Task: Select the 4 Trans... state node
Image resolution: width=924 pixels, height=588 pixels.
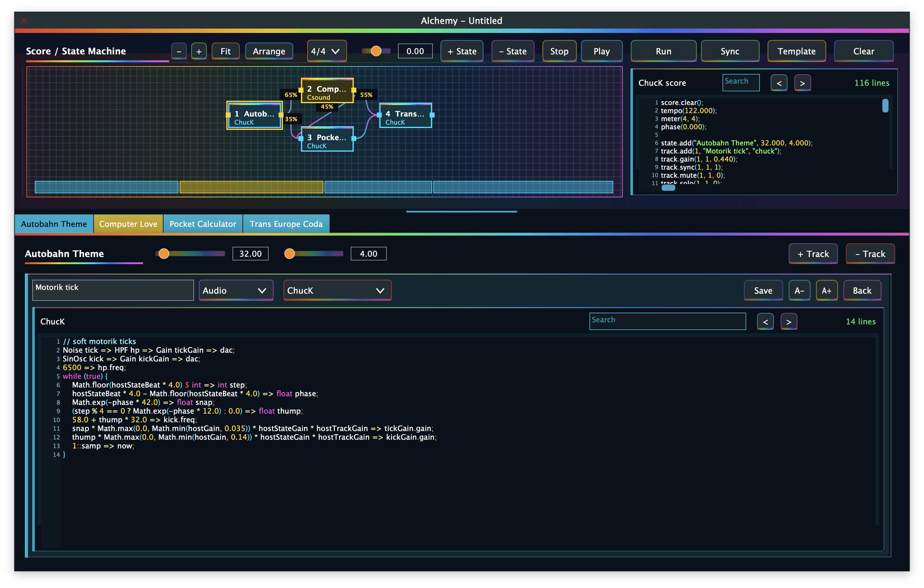Action: tap(405, 115)
